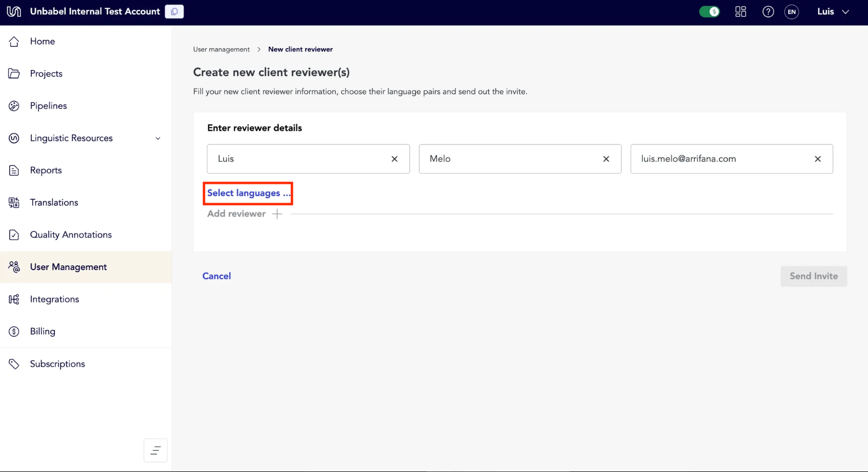Click the Integrations icon
Screen dimensions: 868x472
(x=14, y=299)
